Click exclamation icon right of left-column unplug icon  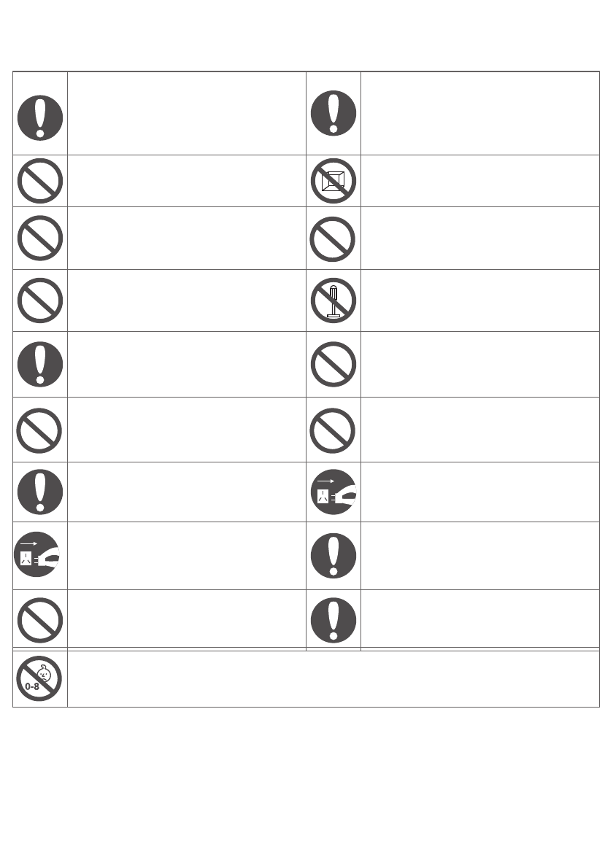pyautogui.click(x=334, y=556)
